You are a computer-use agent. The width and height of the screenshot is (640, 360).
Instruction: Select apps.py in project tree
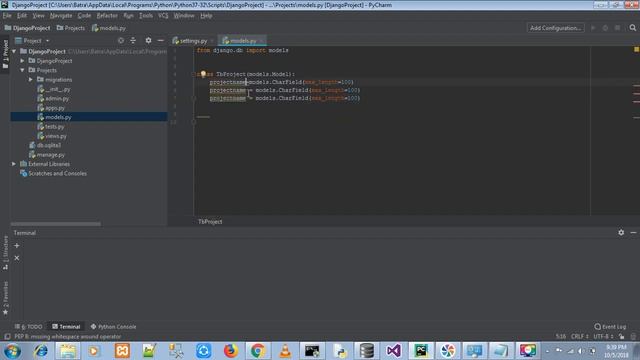51,108
